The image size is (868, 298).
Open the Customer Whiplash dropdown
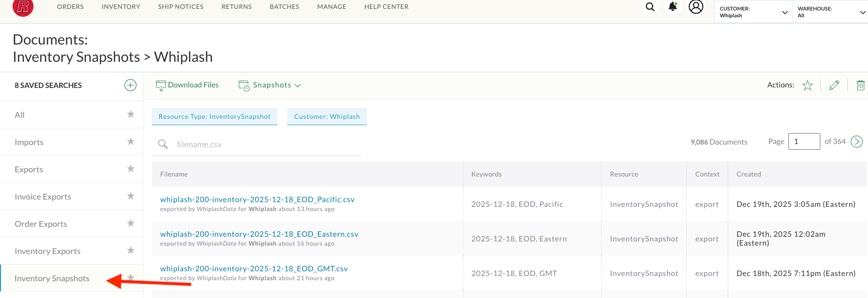[753, 12]
